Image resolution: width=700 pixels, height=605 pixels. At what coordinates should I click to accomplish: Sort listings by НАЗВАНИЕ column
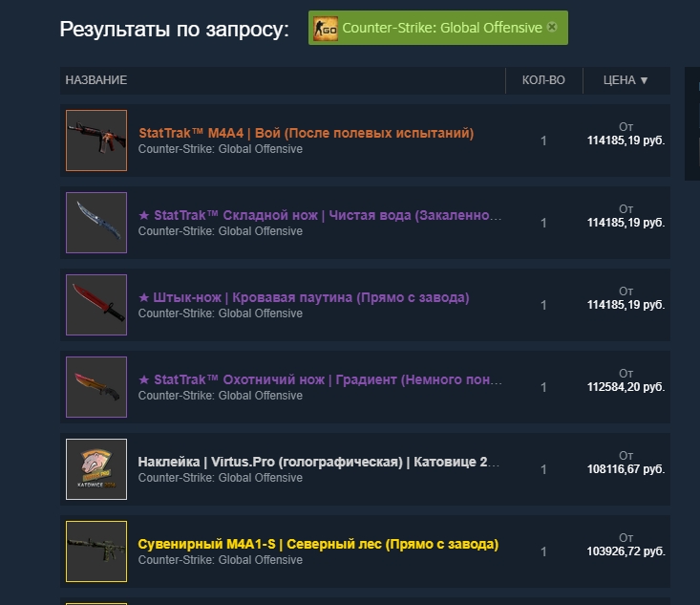[x=96, y=80]
